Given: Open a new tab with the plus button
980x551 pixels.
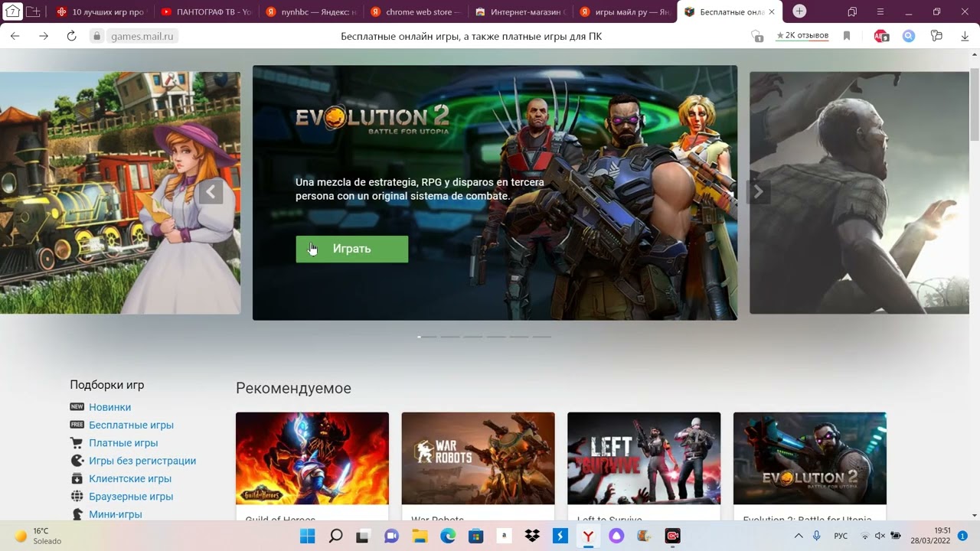Looking at the screenshot, I should click(x=799, y=11).
